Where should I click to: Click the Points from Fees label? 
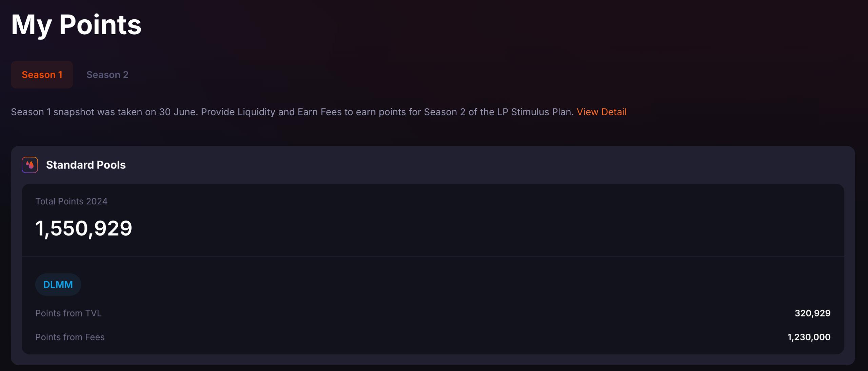coord(70,337)
